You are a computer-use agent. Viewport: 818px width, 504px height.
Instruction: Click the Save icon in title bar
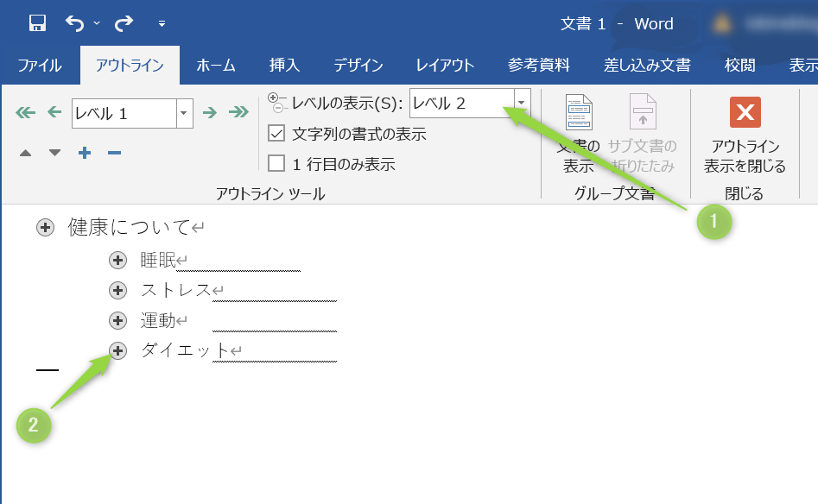pyautogui.click(x=37, y=23)
